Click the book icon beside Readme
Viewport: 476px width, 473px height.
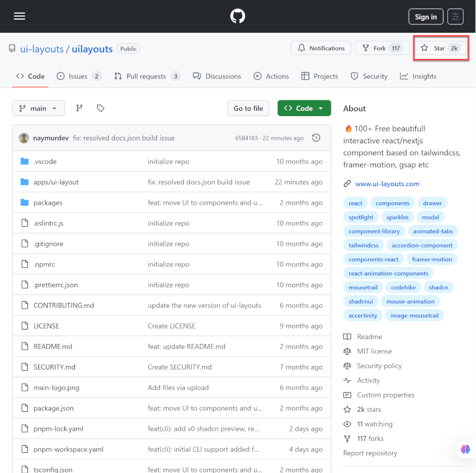click(347, 337)
